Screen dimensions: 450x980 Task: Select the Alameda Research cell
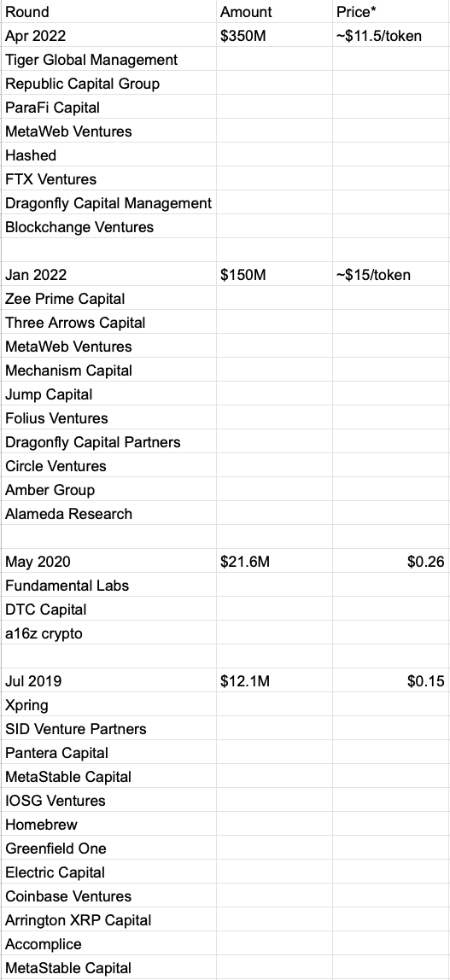[108, 514]
